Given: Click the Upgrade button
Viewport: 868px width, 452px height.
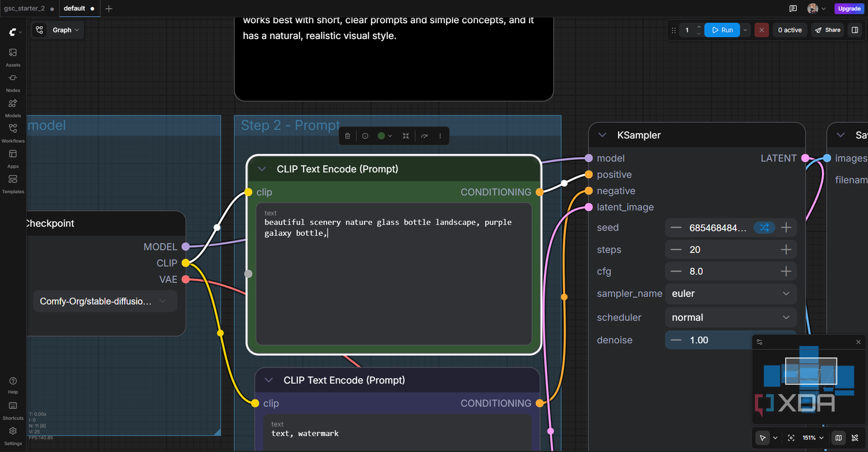Looking at the screenshot, I should (849, 8).
